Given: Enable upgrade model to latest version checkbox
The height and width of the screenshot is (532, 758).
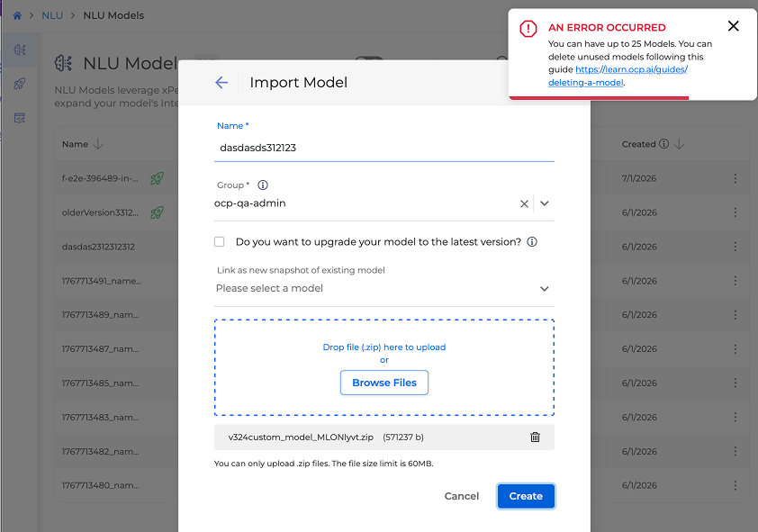Looking at the screenshot, I should click(220, 242).
